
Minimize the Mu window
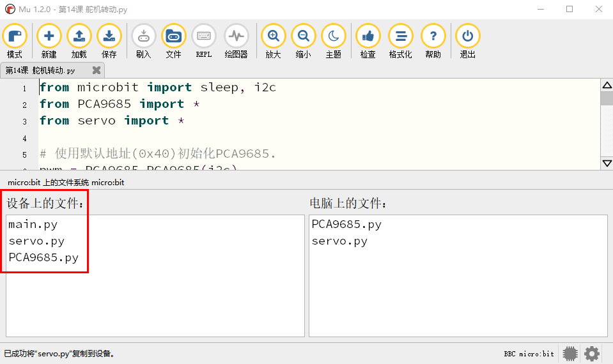click(x=541, y=9)
